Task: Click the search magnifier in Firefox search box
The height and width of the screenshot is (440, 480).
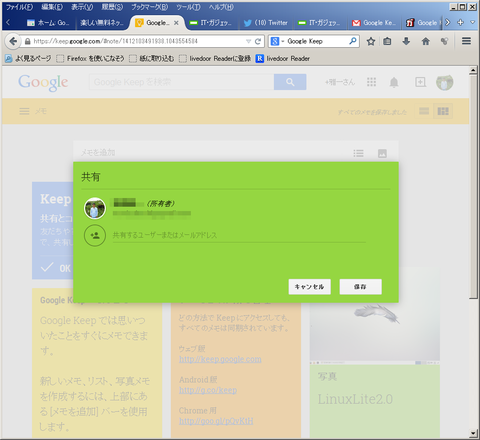Action: (x=353, y=41)
